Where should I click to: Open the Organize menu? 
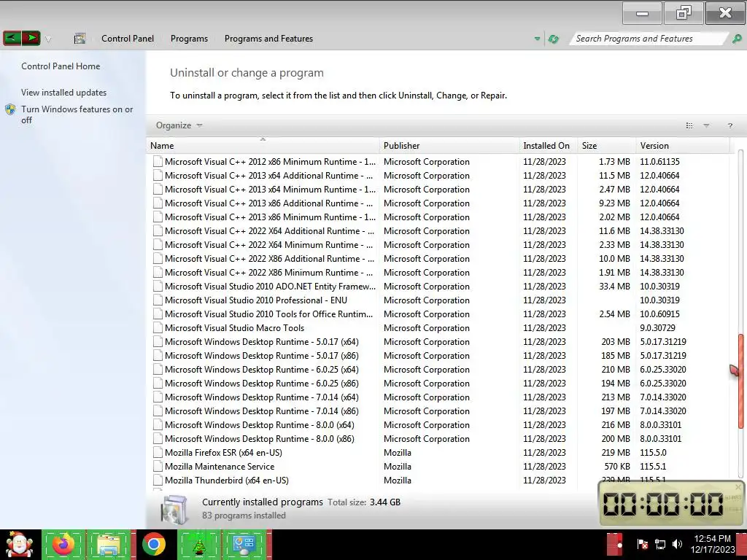click(179, 125)
